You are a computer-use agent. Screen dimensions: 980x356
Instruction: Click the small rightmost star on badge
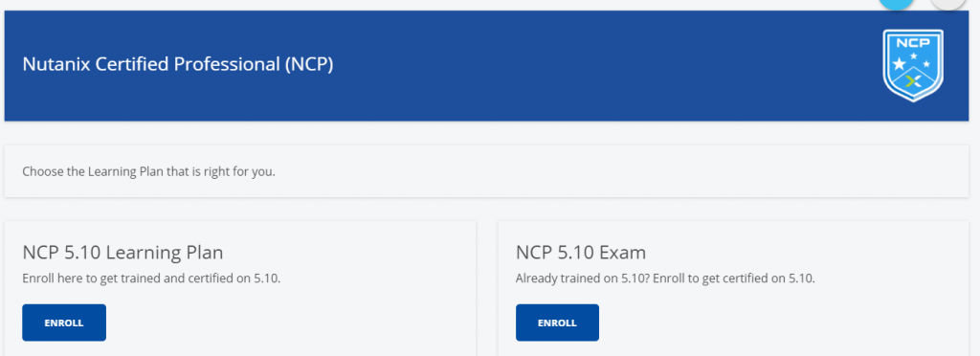[926, 64]
